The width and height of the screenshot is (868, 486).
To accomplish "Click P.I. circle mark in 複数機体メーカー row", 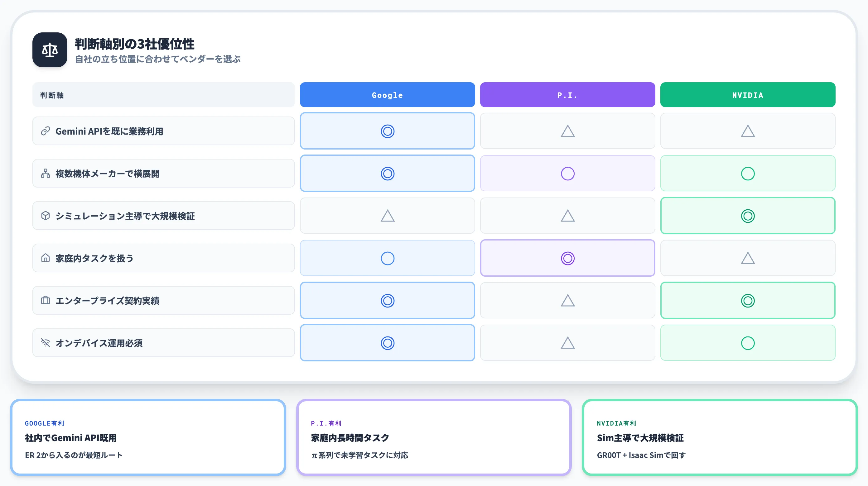I will click(567, 174).
